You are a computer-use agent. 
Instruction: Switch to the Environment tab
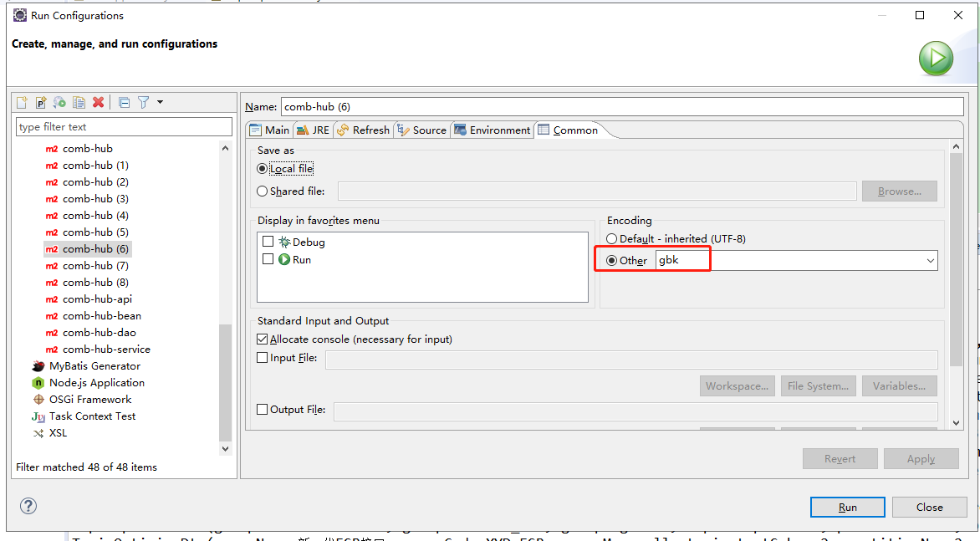coord(493,130)
